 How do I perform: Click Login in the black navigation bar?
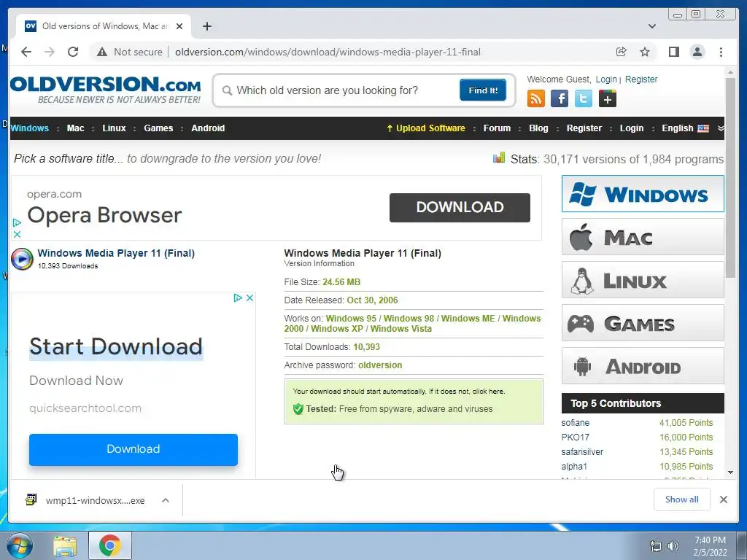[x=631, y=128]
